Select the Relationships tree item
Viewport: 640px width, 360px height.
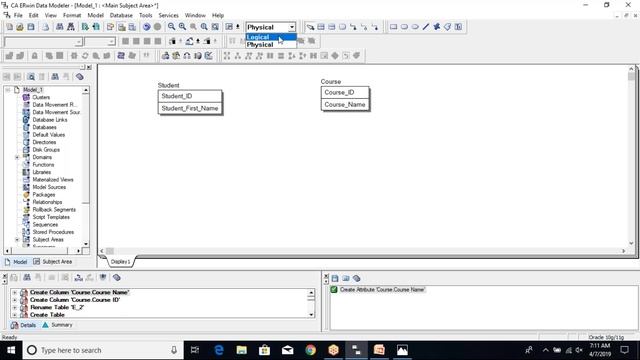pos(47,202)
